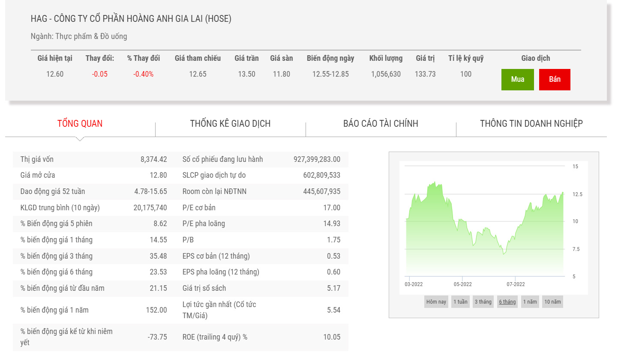The image size is (621, 364).
Task: Click the Giá mở cửa value 12.80
Action: 158,175
